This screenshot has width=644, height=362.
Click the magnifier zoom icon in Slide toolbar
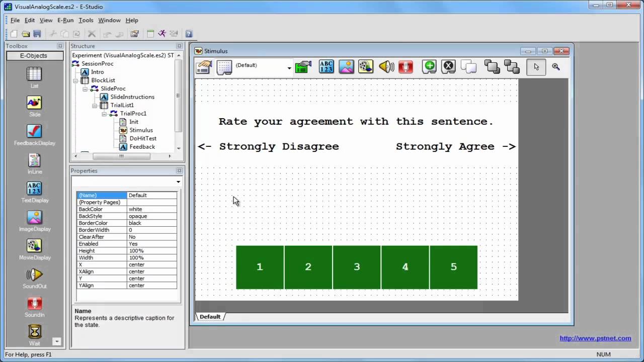(556, 66)
